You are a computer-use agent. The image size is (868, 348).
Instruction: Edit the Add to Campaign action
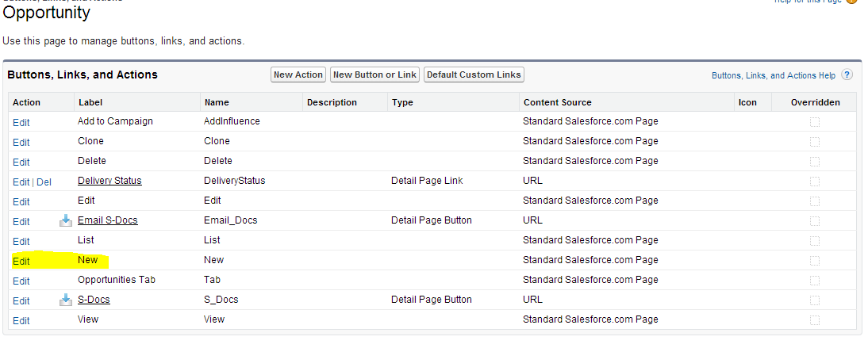coord(21,122)
